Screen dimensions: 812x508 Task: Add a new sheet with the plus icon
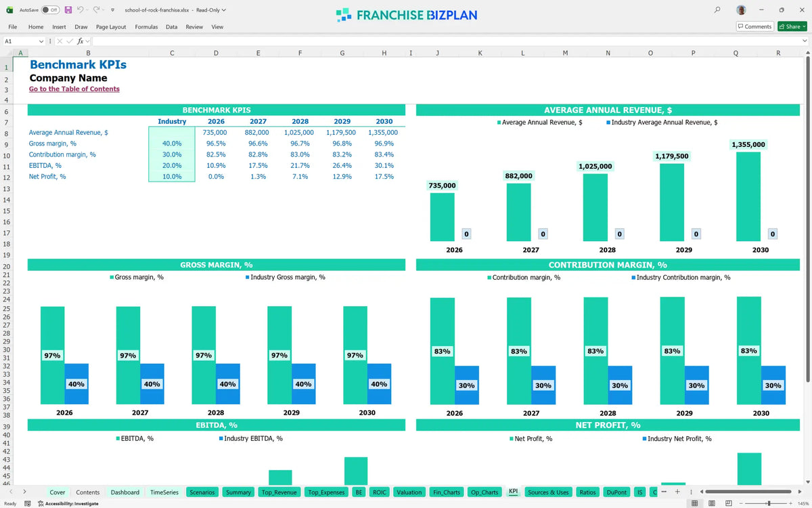pyautogui.click(x=677, y=492)
